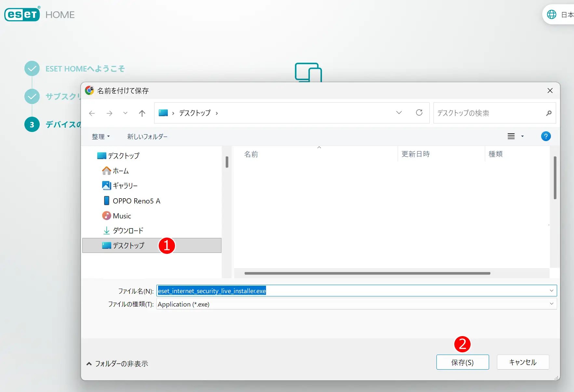The image size is (574, 392).
Task: Click horizontal scrollbar in file list
Action: pos(367,273)
